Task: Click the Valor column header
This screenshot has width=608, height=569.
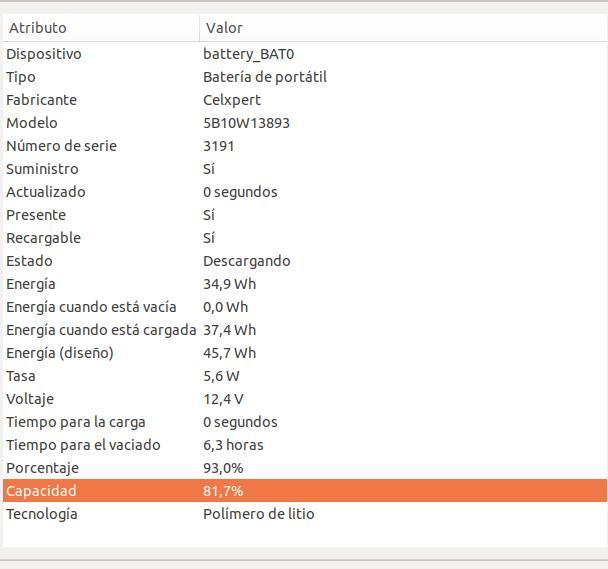Action: pos(403,28)
